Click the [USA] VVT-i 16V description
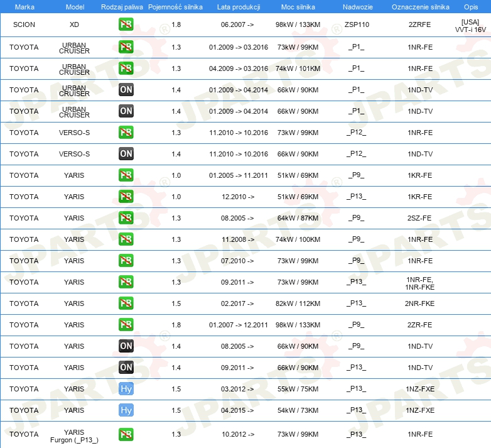491x448 pixels. [470, 26]
